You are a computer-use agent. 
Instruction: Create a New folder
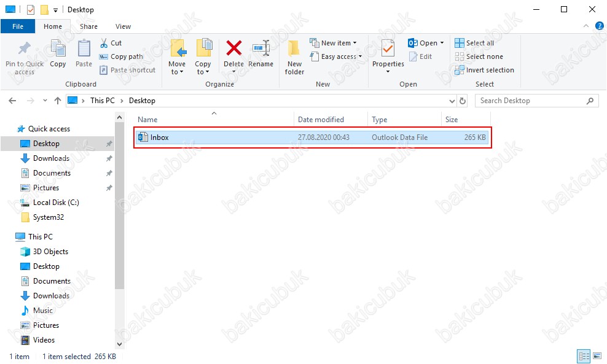pos(294,57)
